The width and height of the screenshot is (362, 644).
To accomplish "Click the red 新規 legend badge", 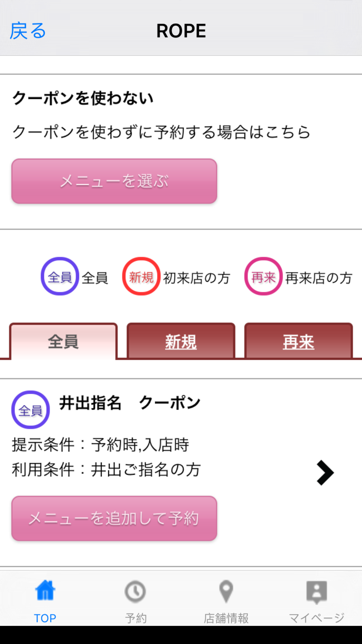I will pyautogui.click(x=141, y=276).
